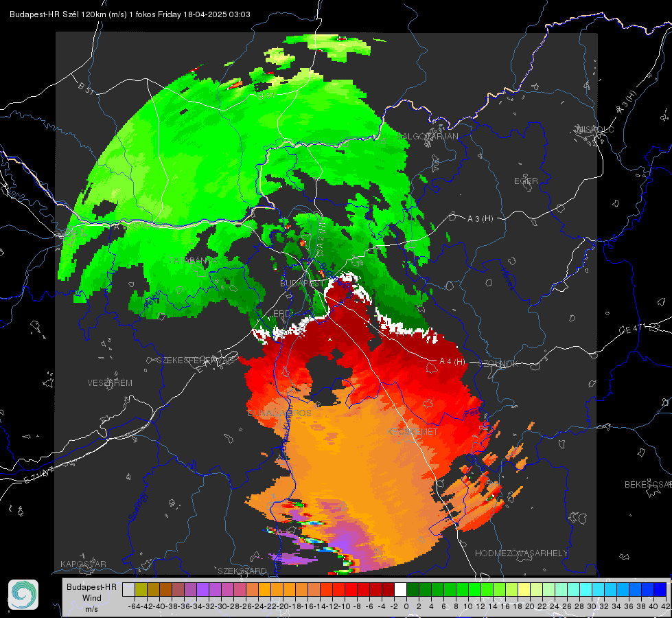Click the SZEKSZÁRD city label
This screenshot has width=672, height=618.
tap(242, 571)
